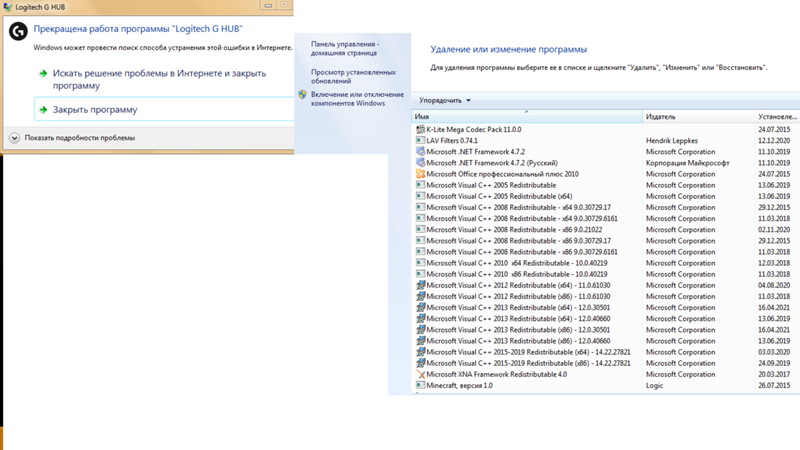800x450 pixels.
Task: Click the Logitech G logo in error dialog
Action: pos(18,32)
